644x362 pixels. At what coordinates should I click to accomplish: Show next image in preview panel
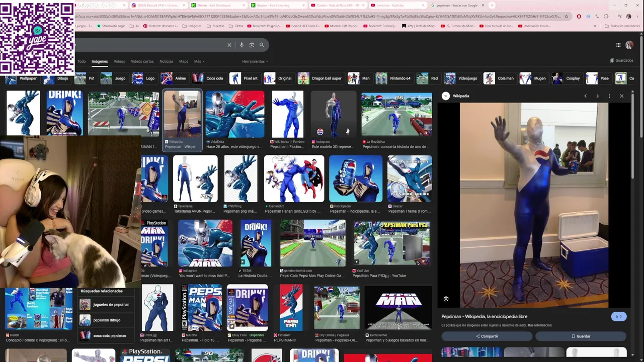point(597,96)
